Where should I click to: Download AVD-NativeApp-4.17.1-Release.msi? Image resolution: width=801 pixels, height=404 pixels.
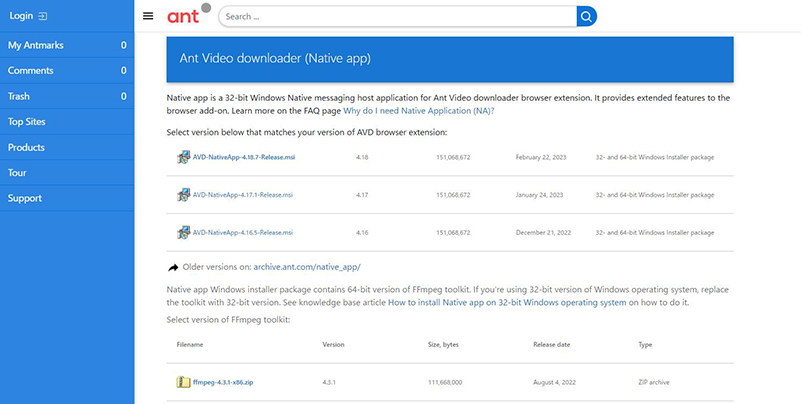click(x=243, y=195)
